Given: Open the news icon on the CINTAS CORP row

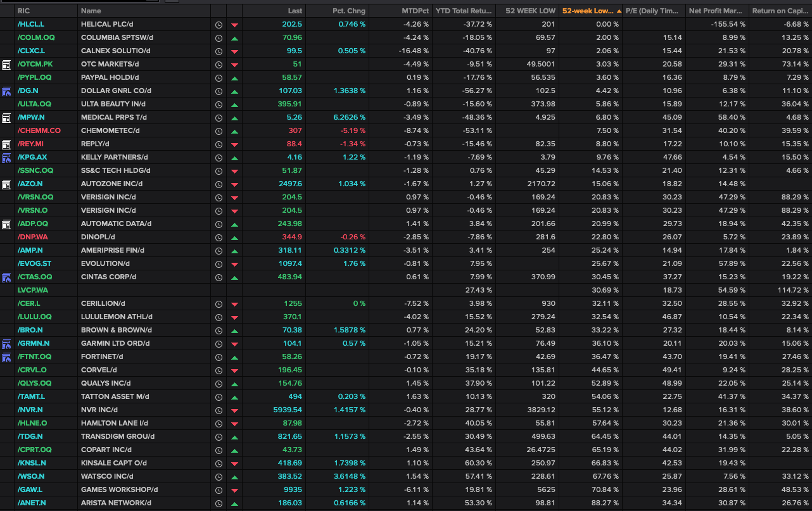Looking at the screenshot, I should pyautogui.click(x=6, y=277).
